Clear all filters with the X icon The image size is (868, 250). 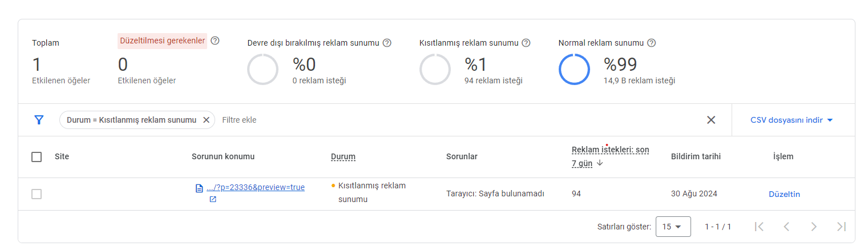click(x=711, y=120)
